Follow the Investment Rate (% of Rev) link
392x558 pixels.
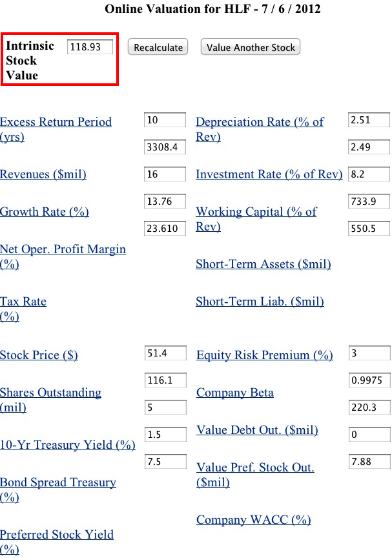point(269,174)
